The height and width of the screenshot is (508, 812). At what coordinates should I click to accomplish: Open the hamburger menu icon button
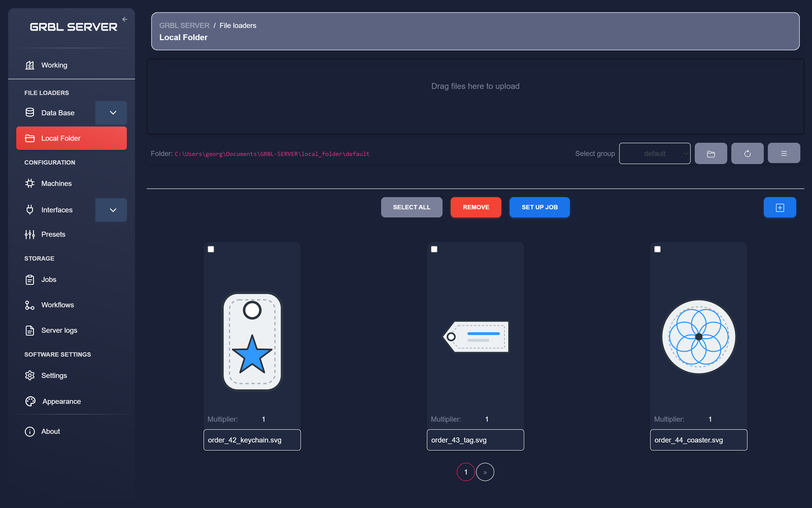click(x=784, y=153)
